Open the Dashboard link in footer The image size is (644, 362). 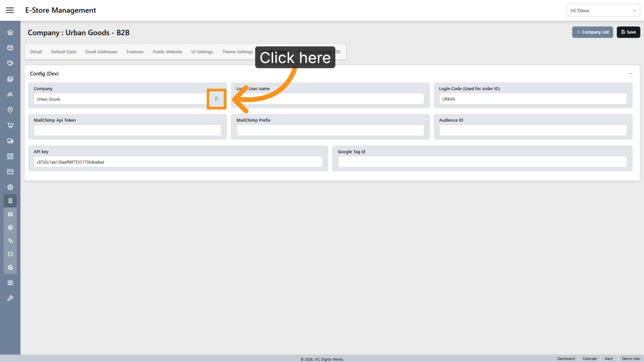[566, 359]
